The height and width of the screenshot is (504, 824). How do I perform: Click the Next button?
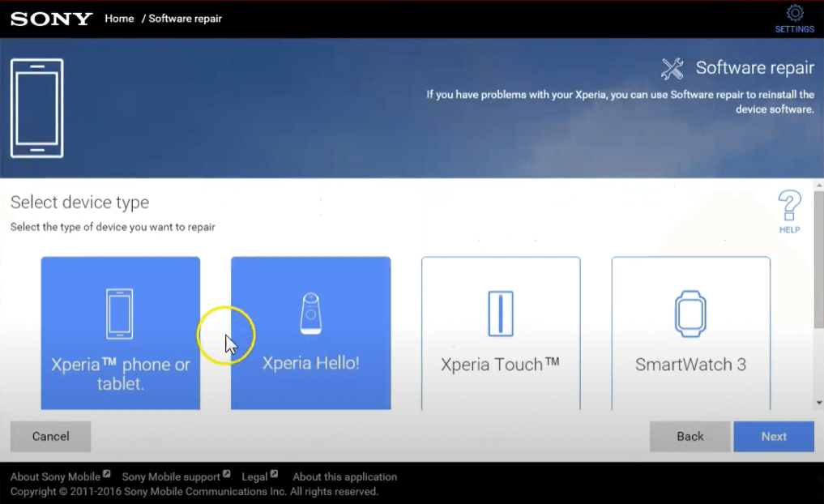pyautogui.click(x=774, y=436)
